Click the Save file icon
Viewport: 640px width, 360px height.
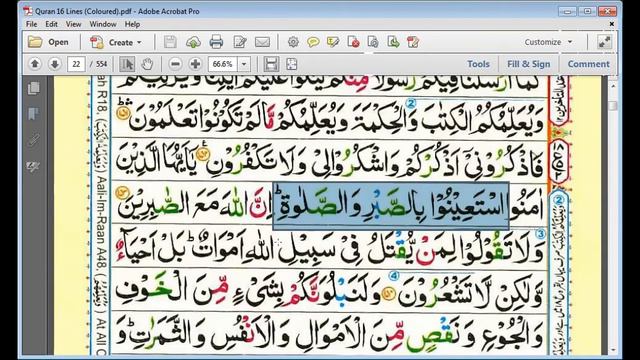pos(170,42)
